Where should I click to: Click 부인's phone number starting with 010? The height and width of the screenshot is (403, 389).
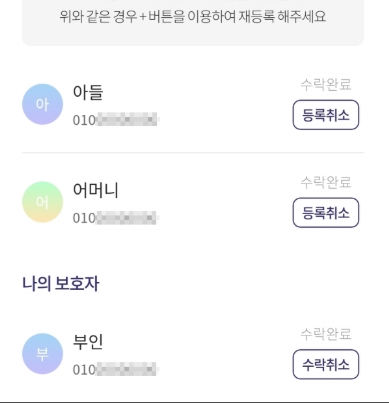pyautogui.click(x=115, y=370)
